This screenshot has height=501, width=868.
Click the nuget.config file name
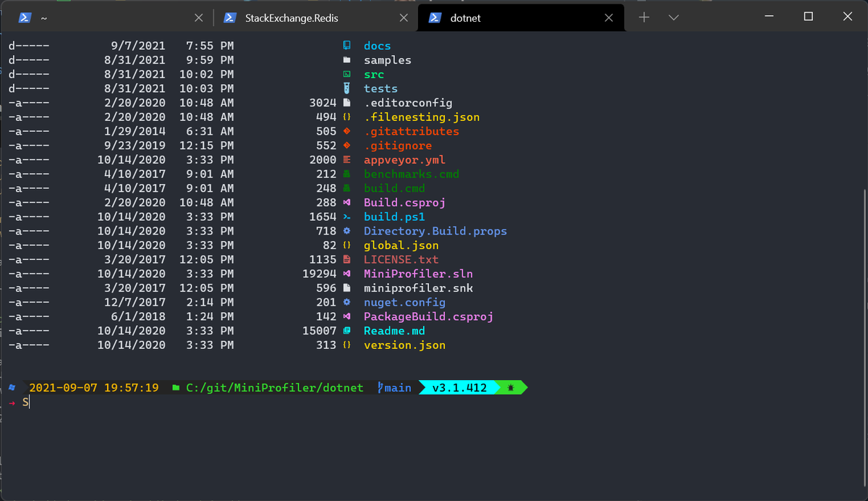[x=404, y=302]
